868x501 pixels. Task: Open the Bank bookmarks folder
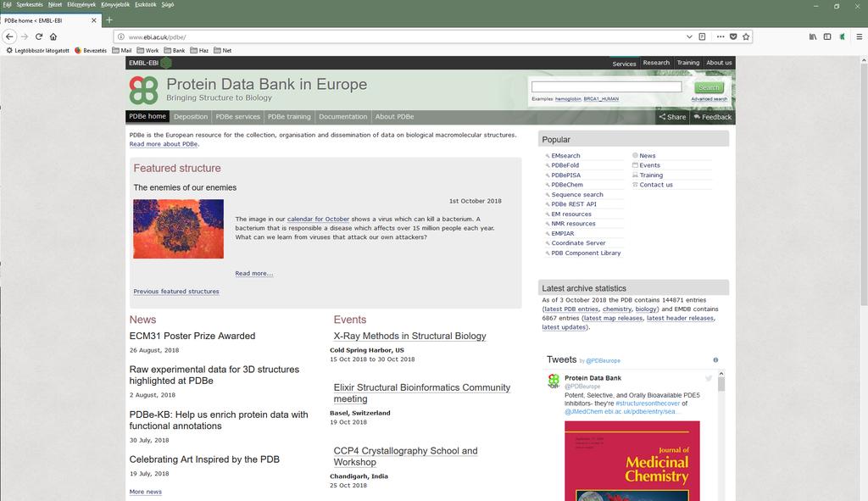click(x=175, y=50)
